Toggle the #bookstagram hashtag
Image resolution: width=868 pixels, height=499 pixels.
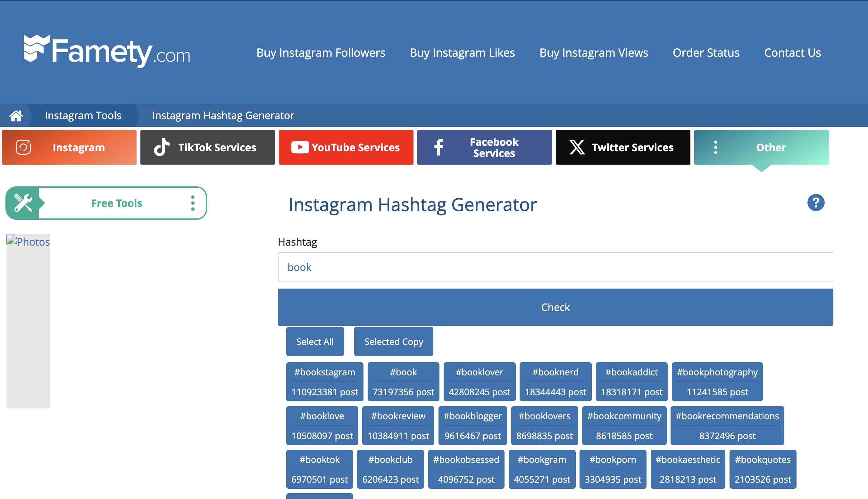(x=324, y=382)
